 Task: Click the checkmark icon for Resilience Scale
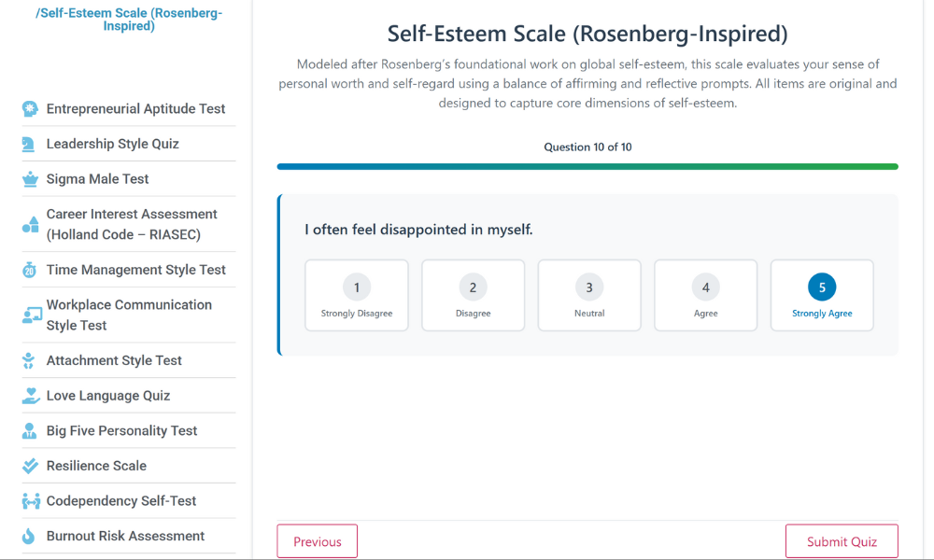pos(29,465)
